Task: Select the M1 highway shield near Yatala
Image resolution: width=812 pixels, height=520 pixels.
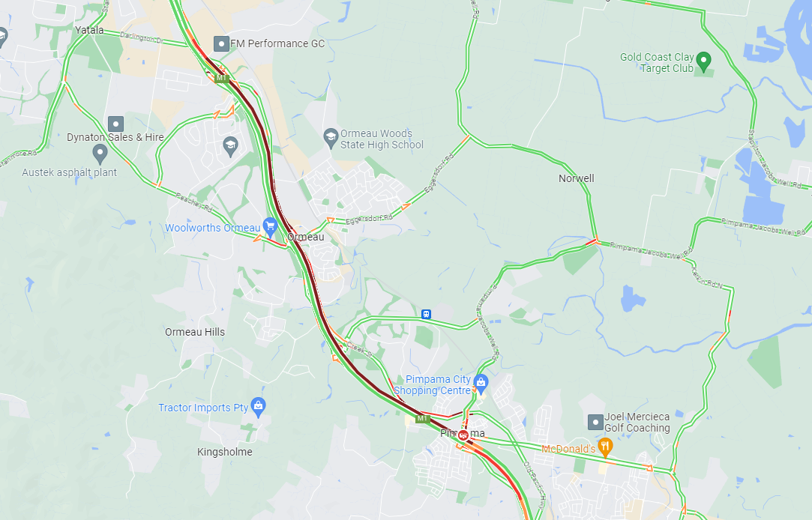Action: coord(222,79)
